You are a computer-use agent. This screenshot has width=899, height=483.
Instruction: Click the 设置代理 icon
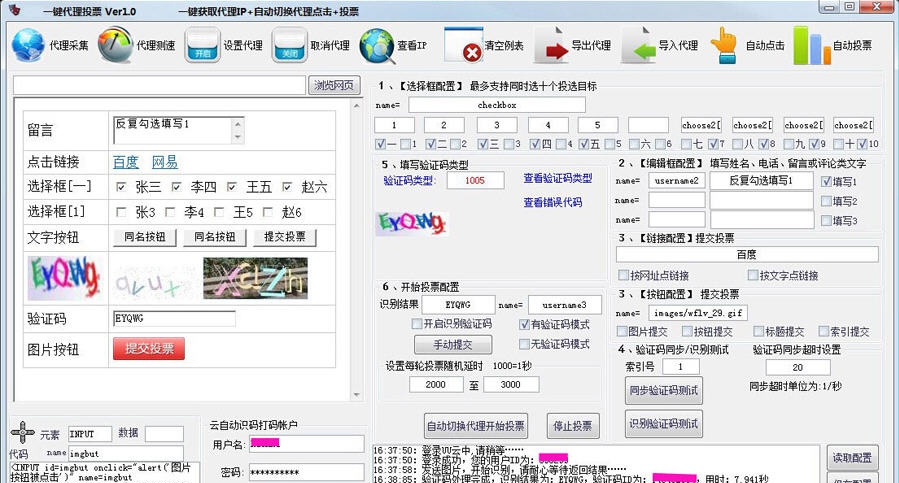202,45
